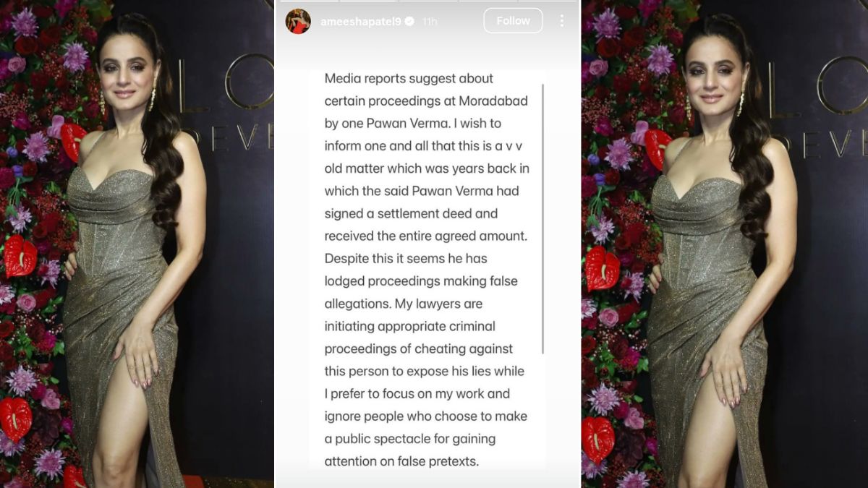Jump to the first story progress segment
This screenshot has height=488, width=868.
pyautogui.click(x=307, y=1)
